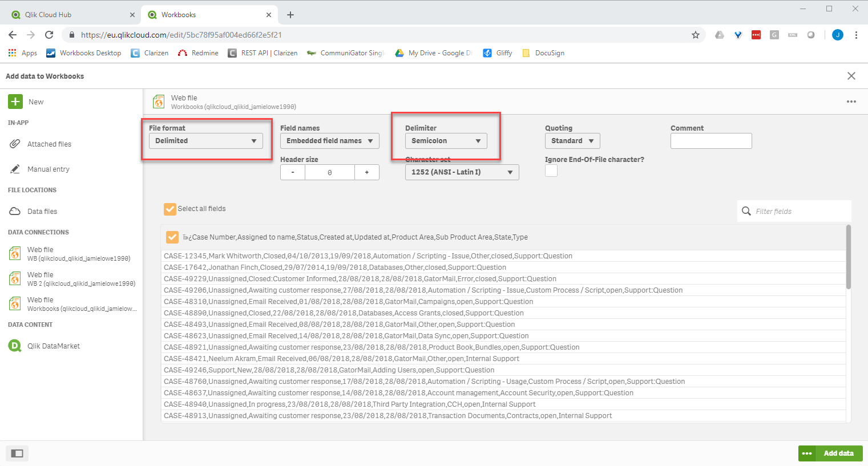Viewport: 868px width, 466px height.
Task: Open My Drive Google bookmark
Action: (434, 53)
